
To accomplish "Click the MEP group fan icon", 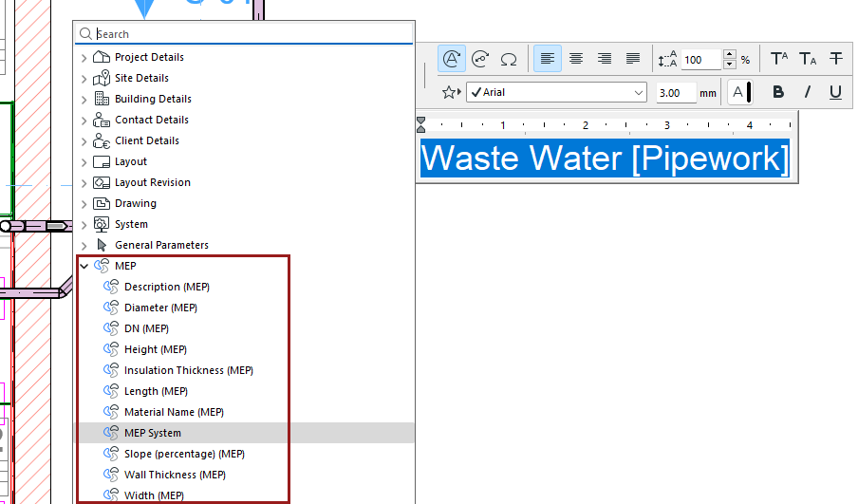I will (x=102, y=266).
